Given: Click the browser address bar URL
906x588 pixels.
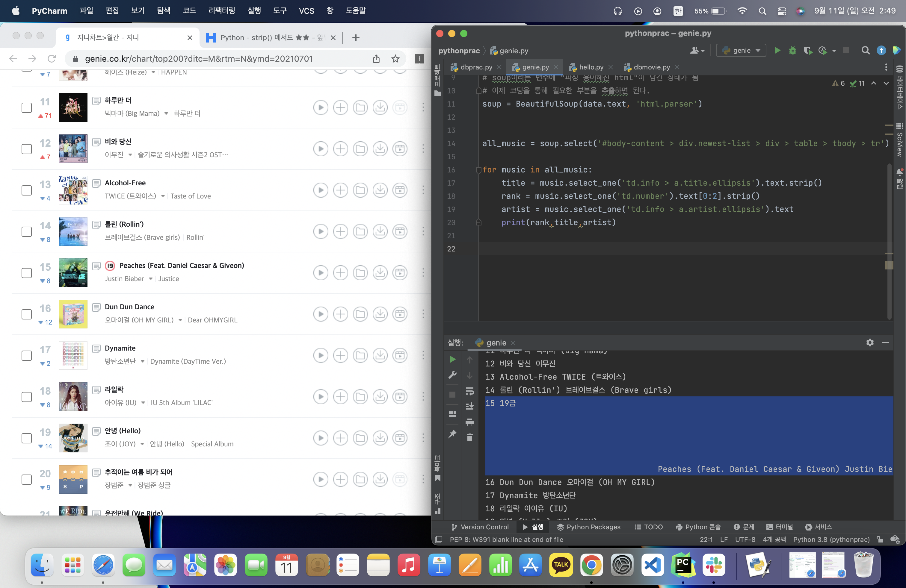Looking at the screenshot, I should [199, 59].
